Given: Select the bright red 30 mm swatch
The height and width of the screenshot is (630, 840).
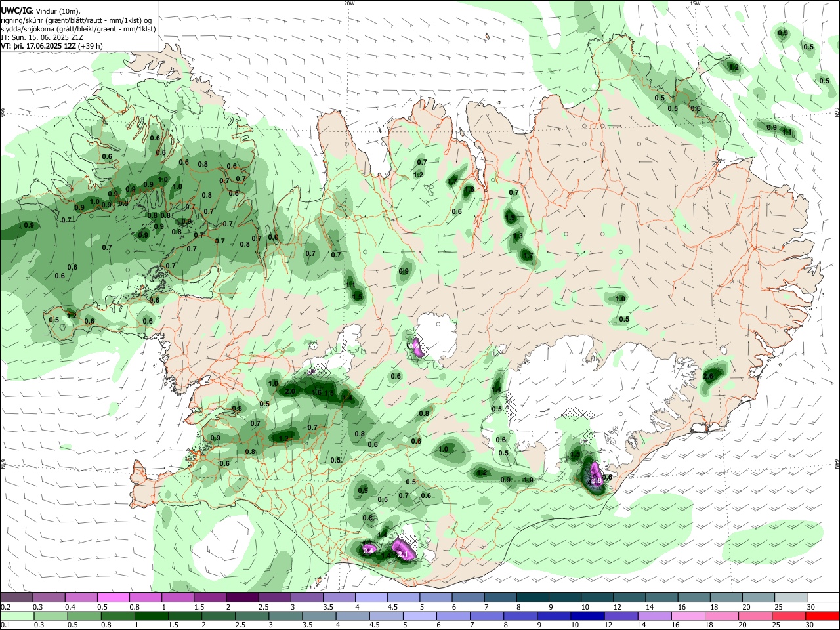Looking at the screenshot, I should (x=822, y=616).
